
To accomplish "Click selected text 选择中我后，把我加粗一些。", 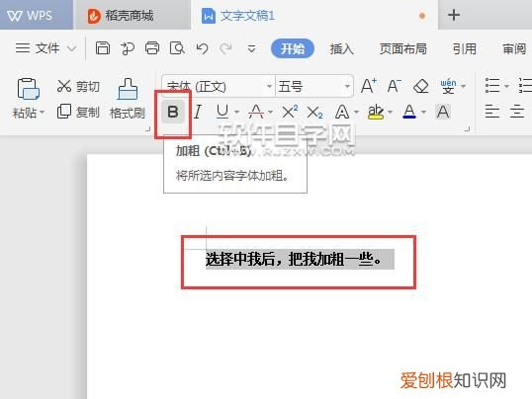I will pyautogui.click(x=294, y=260).
